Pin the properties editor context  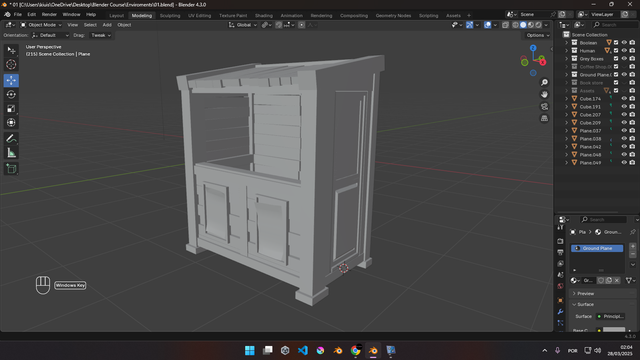[633, 232]
